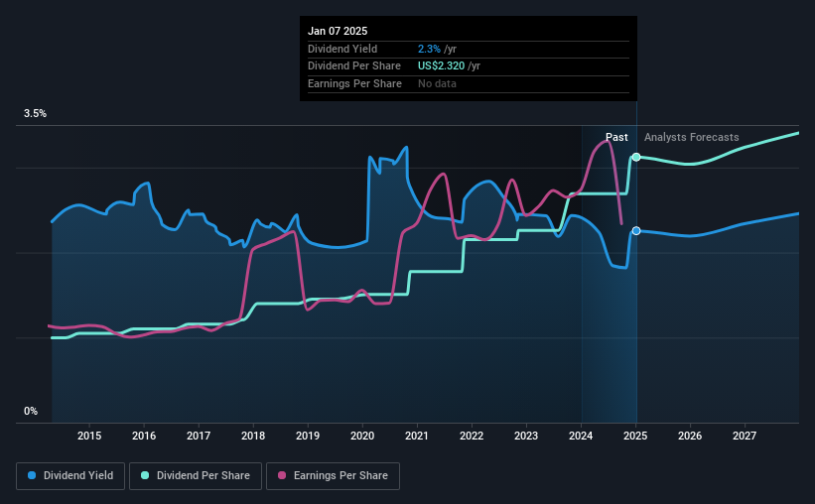The height and width of the screenshot is (504, 815).
Task: Click the 2017 x-axis label
Action: coord(199,436)
